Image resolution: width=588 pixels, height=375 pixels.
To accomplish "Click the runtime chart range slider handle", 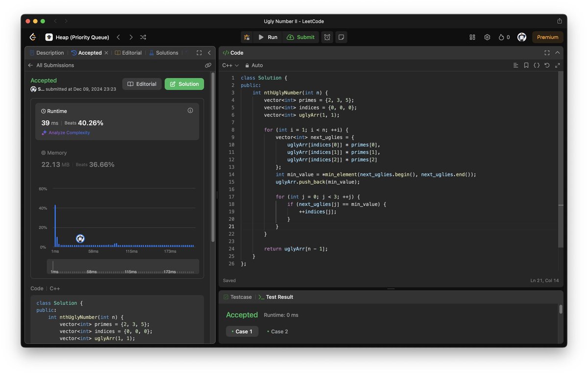I will [x=53, y=265].
